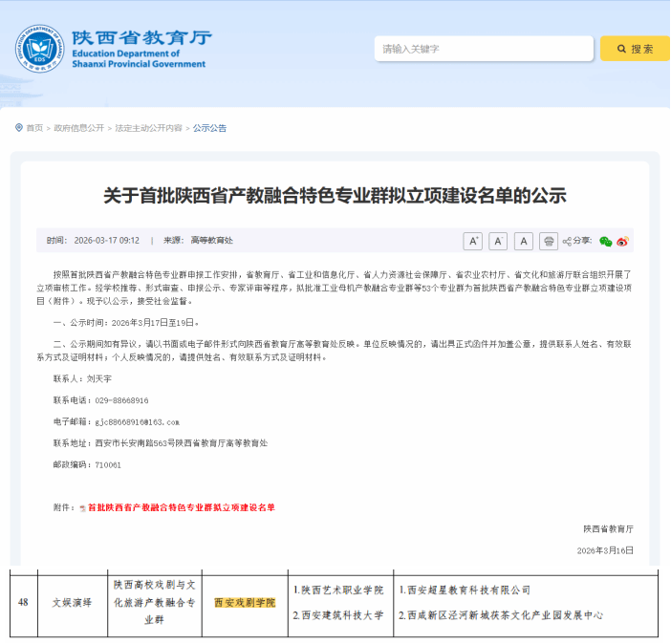This screenshot has height=644, width=671.
Task: Click the date 2026年3月16日
Action: (x=605, y=550)
